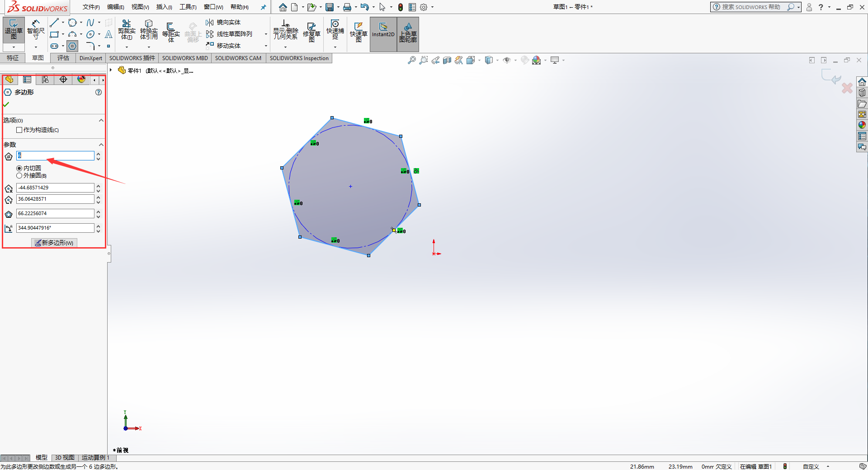
Task: Open the 文件(F) menu
Action: coord(91,7)
